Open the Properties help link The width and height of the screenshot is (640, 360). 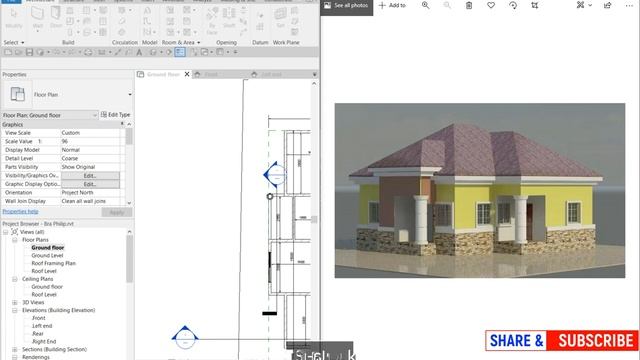tap(20, 211)
